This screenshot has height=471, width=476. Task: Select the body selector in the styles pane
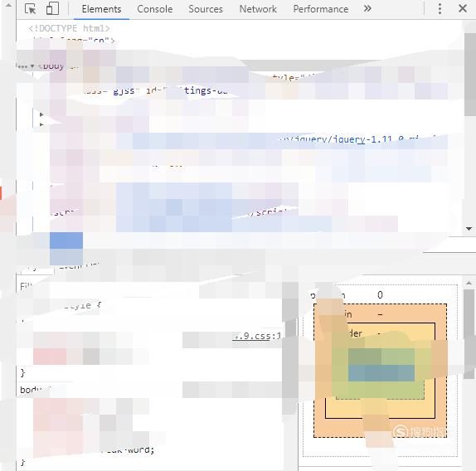click(x=32, y=390)
